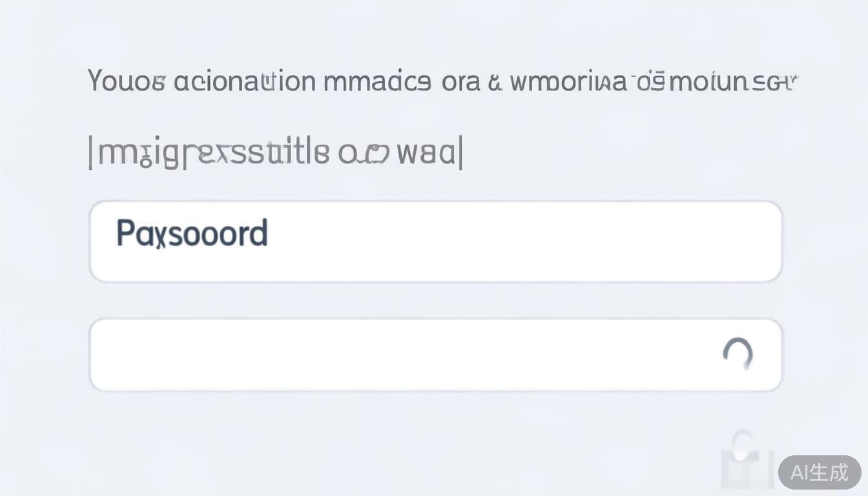Click the last word of the heading line
This screenshot has width=868, height=496.
(x=716, y=82)
